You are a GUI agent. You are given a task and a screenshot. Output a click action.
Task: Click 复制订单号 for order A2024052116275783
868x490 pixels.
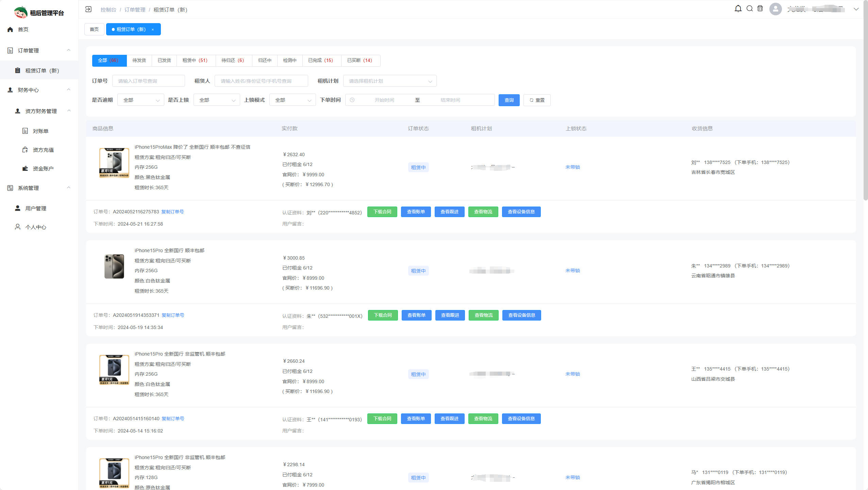pyautogui.click(x=172, y=212)
